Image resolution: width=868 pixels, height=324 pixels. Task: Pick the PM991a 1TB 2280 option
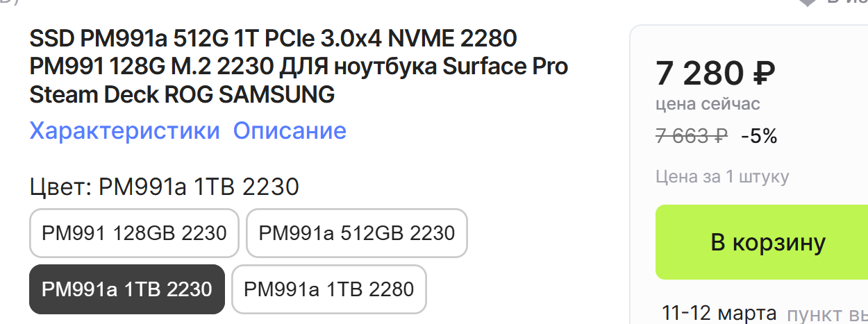click(329, 289)
